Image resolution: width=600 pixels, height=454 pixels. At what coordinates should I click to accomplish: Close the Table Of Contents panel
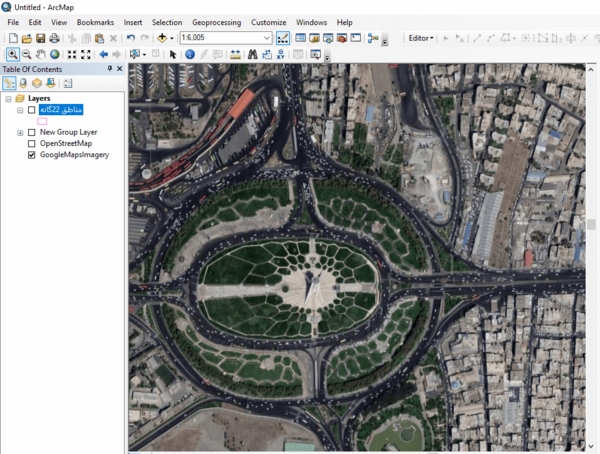120,69
